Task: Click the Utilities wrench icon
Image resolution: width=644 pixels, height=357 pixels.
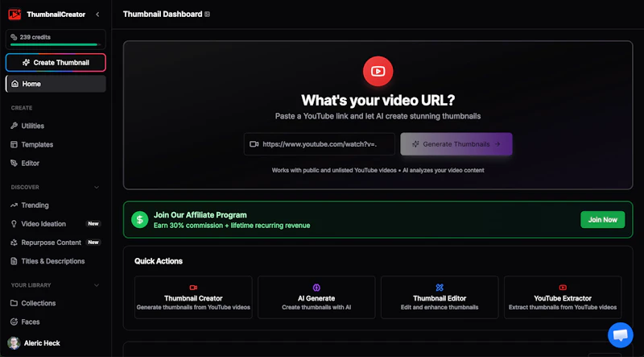Action: tap(14, 126)
